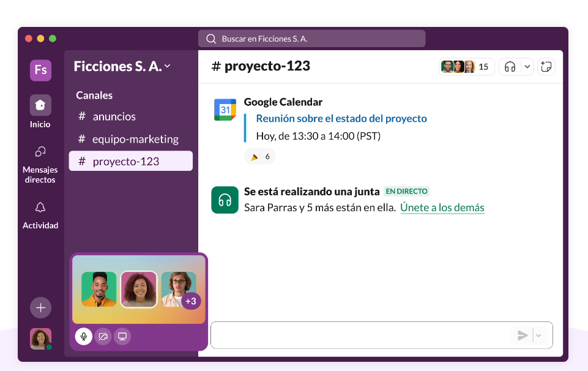Click the Únete a los demás link
588x371 pixels.
pyautogui.click(x=442, y=208)
